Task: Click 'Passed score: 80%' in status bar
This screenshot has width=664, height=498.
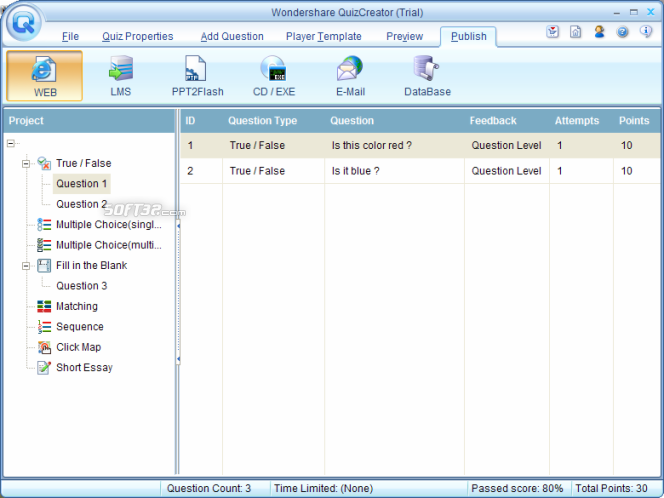Action: tap(517, 488)
